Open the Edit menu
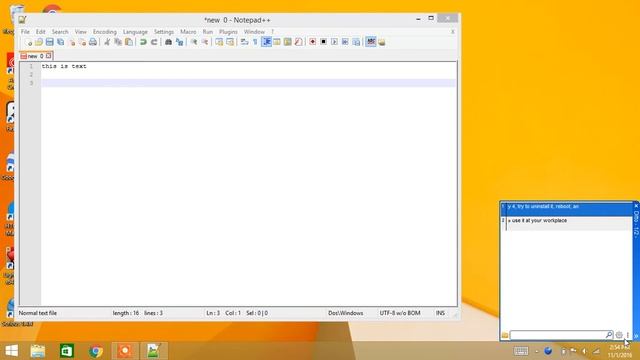 [40, 32]
